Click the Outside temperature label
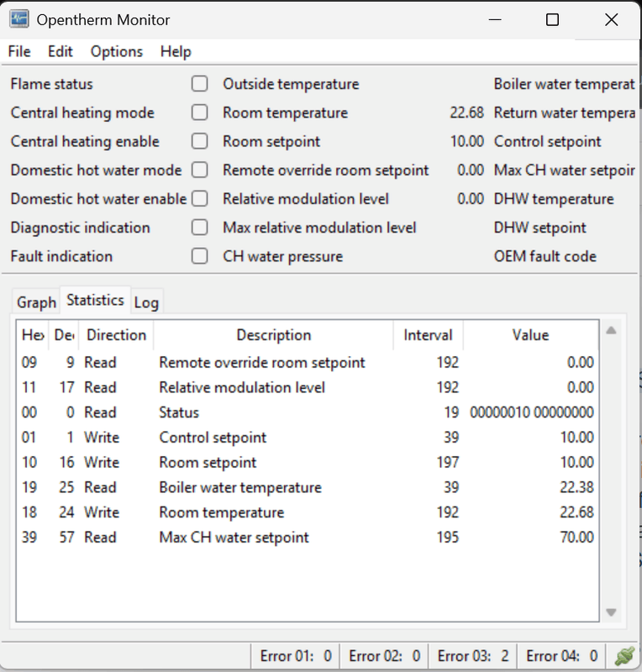The height and width of the screenshot is (672, 642). tap(291, 84)
